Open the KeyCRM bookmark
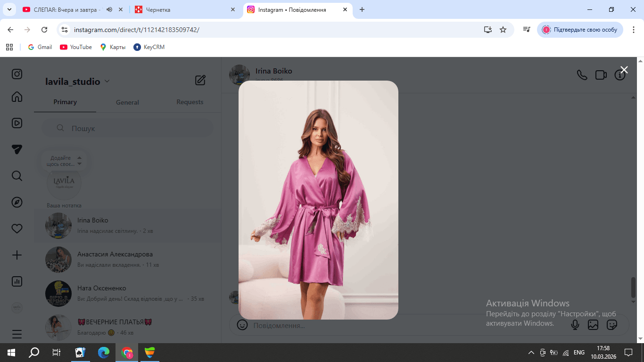Image resolution: width=644 pixels, height=362 pixels. [x=149, y=47]
